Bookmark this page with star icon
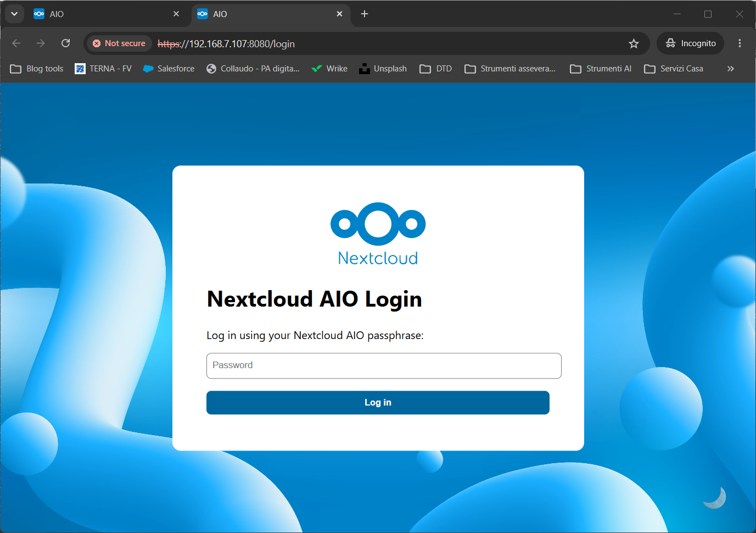Image resolution: width=756 pixels, height=533 pixels. point(634,43)
